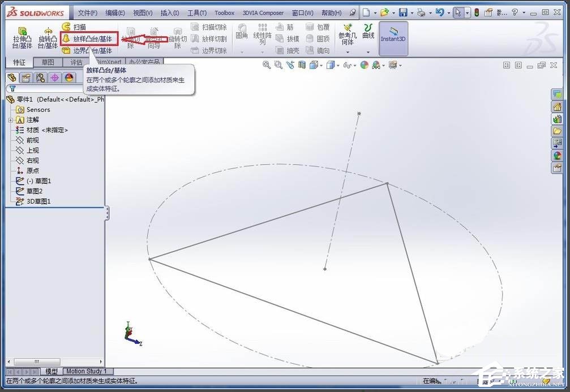Screen dimensions: 570x392
Task: Switch to the 草图 ribbon tab
Action: pyautogui.click(x=48, y=62)
